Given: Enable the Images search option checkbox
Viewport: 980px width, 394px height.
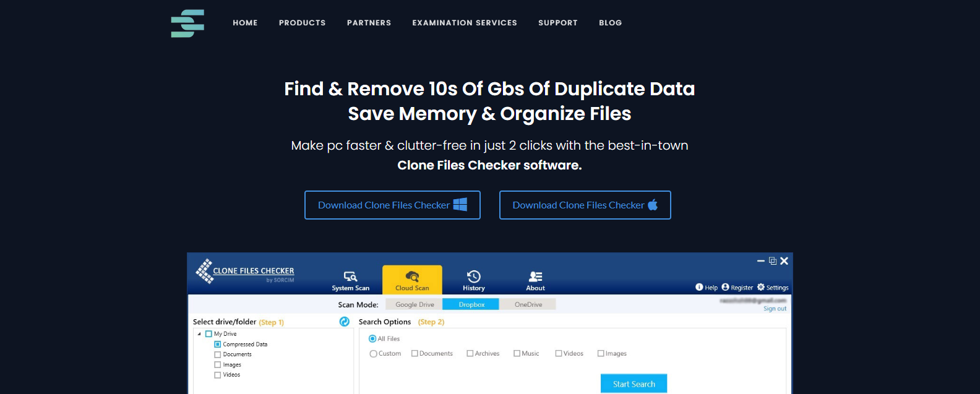Looking at the screenshot, I should tap(601, 354).
